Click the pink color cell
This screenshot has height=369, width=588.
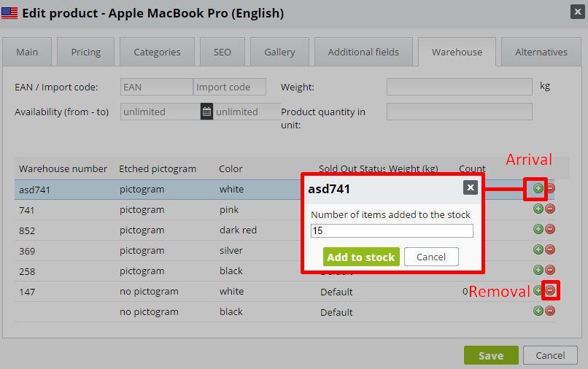click(x=229, y=209)
